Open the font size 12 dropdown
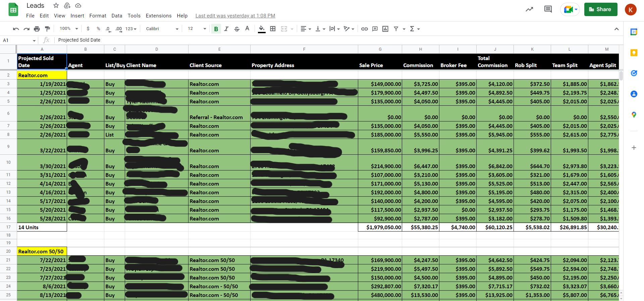 (197, 29)
